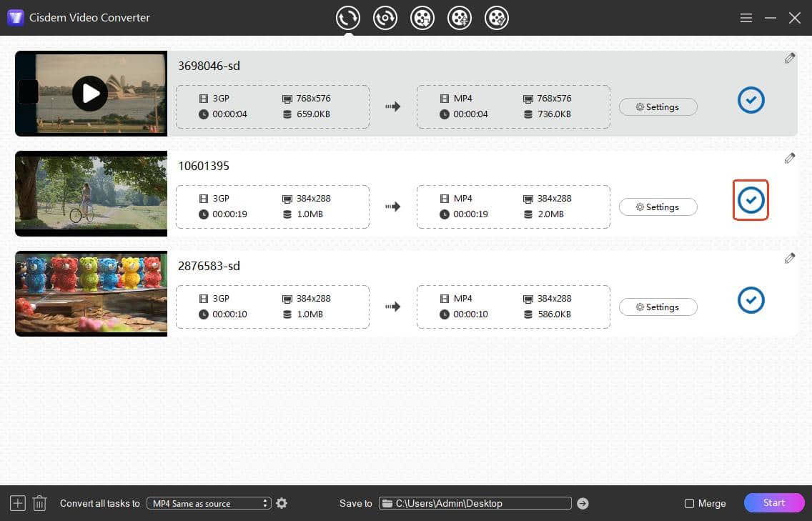
Task: Open output format settings via gear icon
Action: pyautogui.click(x=281, y=503)
